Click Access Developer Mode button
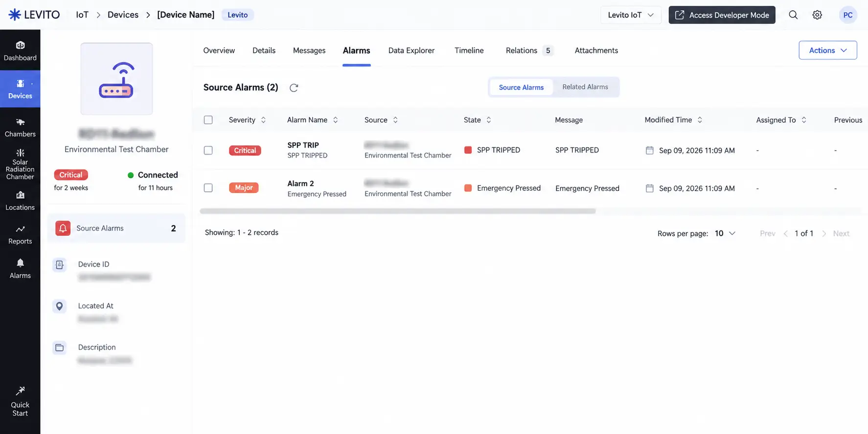 (x=722, y=15)
